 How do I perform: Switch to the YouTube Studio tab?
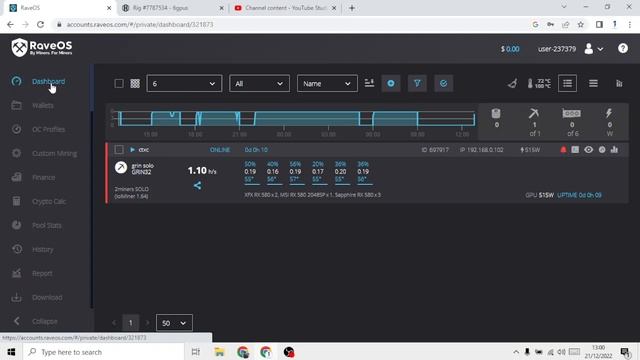pyautogui.click(x=285, y=8)
